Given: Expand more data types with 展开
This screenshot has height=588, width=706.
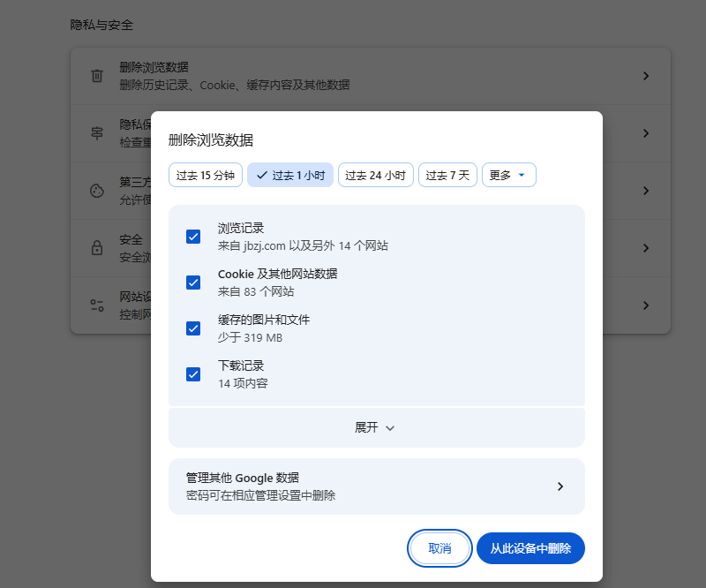Looking at the screenshot, I should (377, 427).
